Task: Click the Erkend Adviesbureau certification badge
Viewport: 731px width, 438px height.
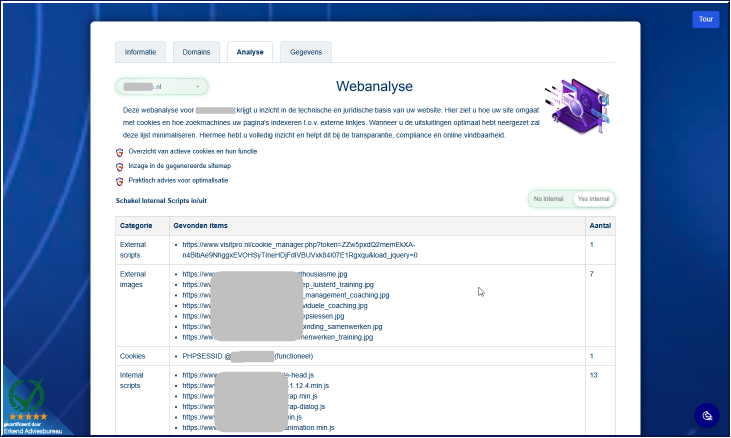Action: pyautogui.click(x=28, y=400)
